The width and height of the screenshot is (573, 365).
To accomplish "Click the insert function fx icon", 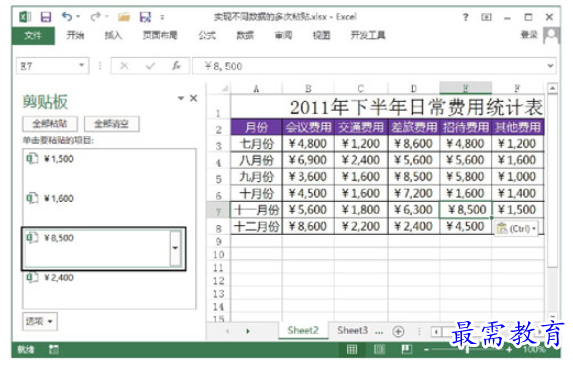I will (177, 66).
